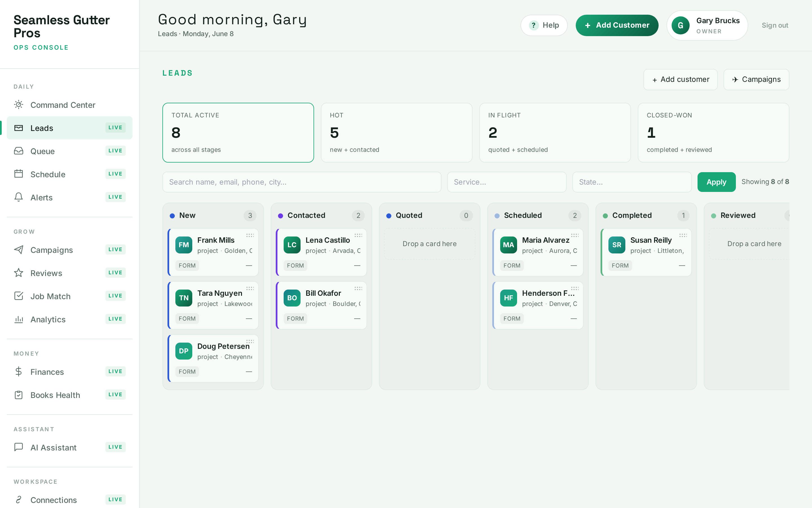The width and height of the screenshot is (812, 508).
Task: Open Help button
Action: tap(544, 25)
